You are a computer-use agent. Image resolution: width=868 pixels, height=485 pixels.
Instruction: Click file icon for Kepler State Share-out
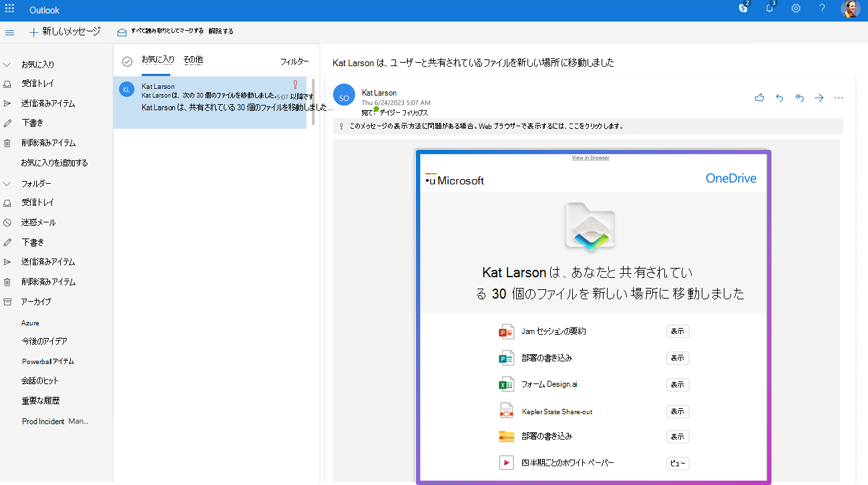[506, 411]
